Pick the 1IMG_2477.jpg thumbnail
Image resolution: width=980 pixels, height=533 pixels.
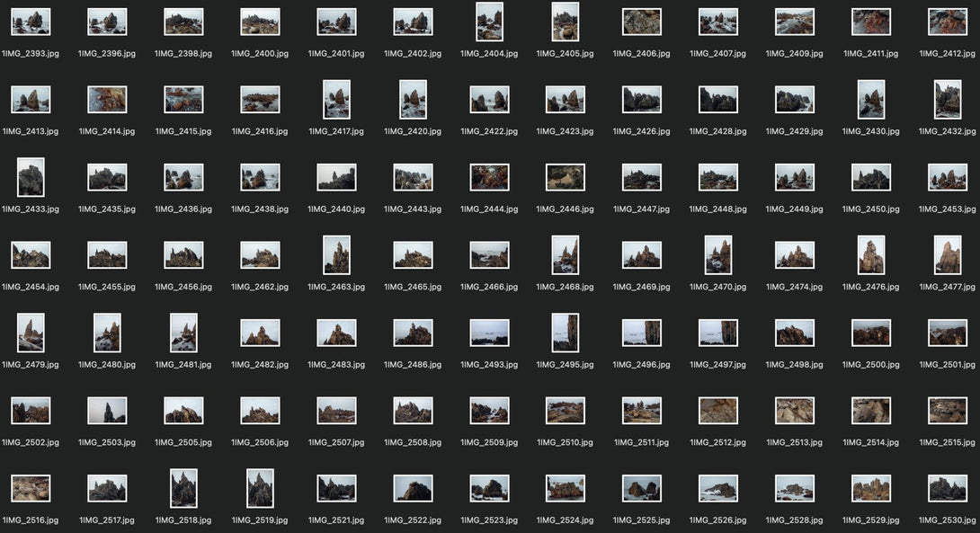click(x=948, y=255)
